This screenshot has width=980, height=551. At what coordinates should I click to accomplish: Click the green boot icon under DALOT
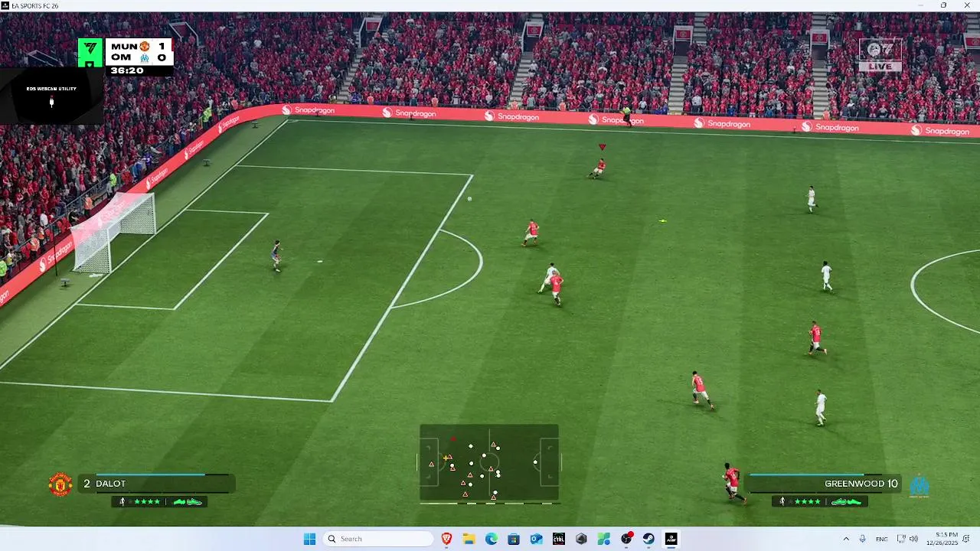[x=187, y=502]
